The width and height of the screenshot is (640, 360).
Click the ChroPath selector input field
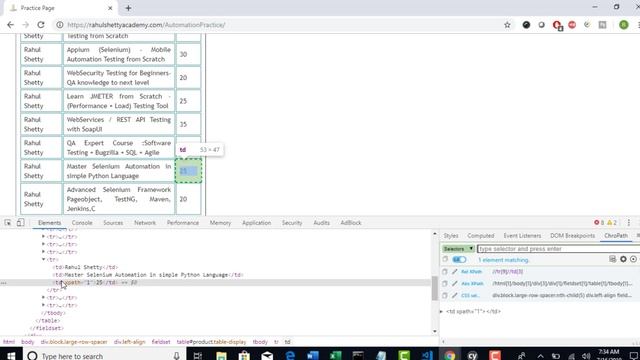click(558, 249)
